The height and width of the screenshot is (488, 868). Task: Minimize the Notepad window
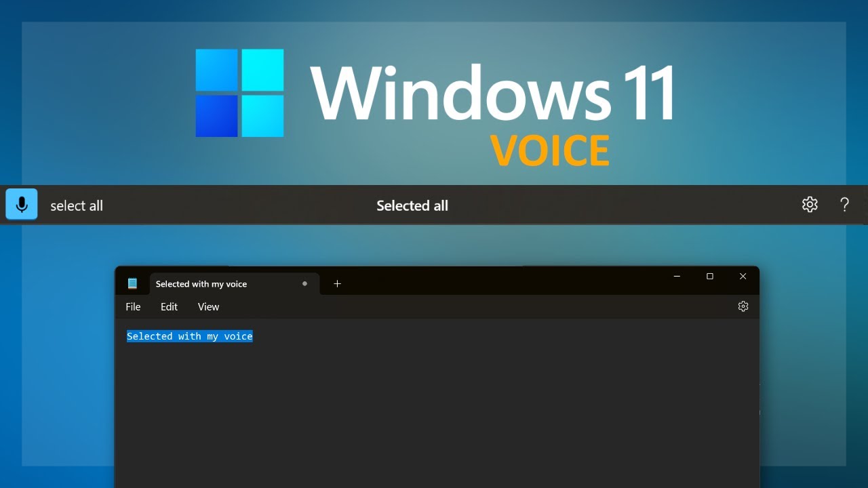[677, 277]
